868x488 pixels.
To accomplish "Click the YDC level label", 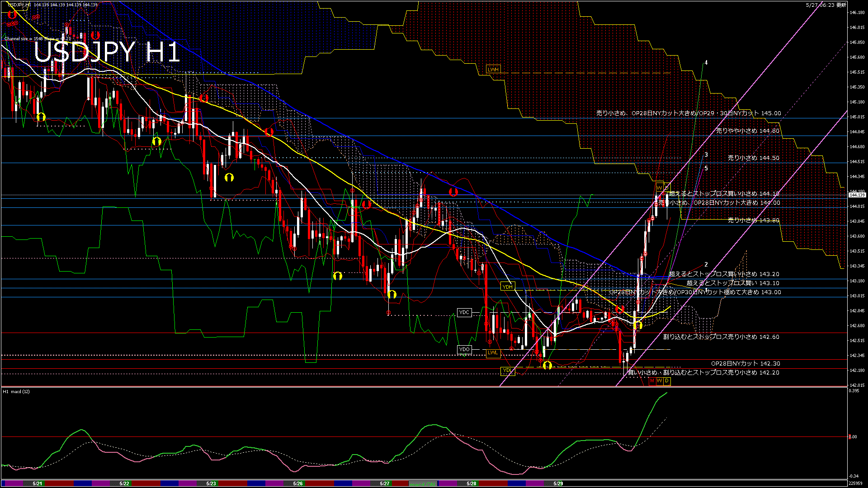I will [x=464, y=313].
